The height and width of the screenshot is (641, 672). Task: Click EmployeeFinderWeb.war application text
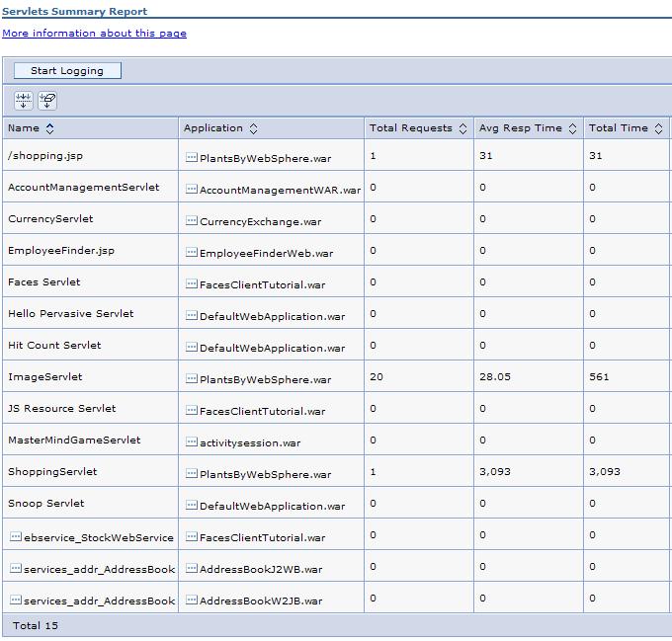(266, 254)
